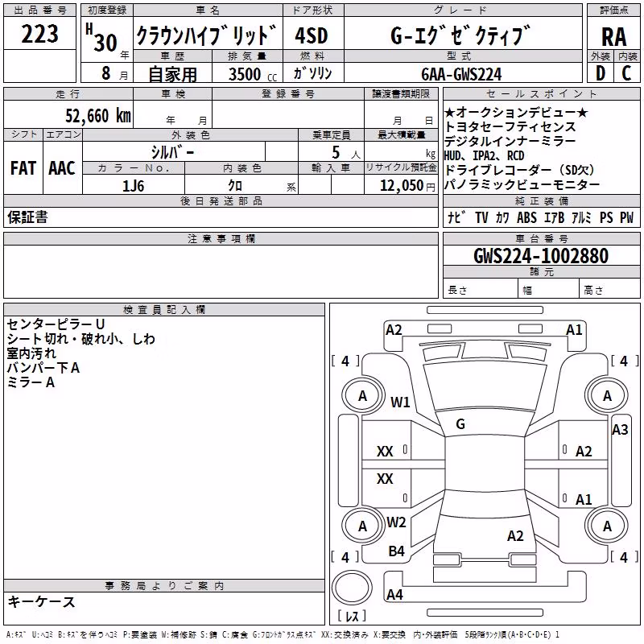Click inspector note センターピラーU
The height and width of the screenshot is (644, 644).
coord(56,324)
